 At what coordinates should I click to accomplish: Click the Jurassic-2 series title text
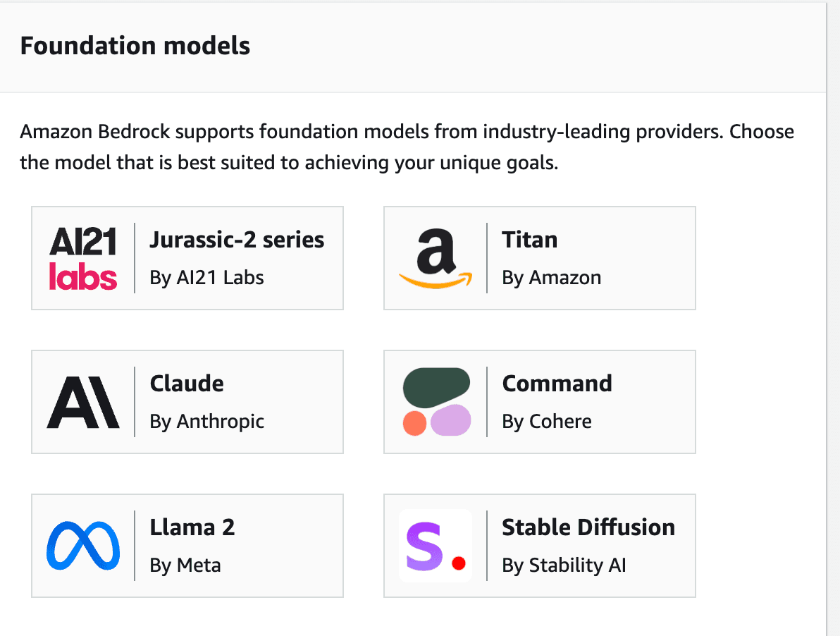tap(237, 240)
